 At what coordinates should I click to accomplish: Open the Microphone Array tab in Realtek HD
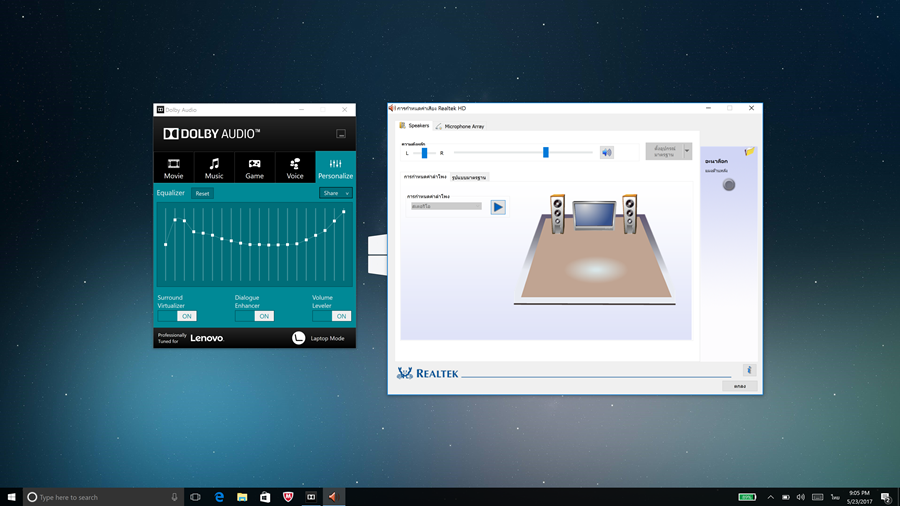tap(460, 126)
